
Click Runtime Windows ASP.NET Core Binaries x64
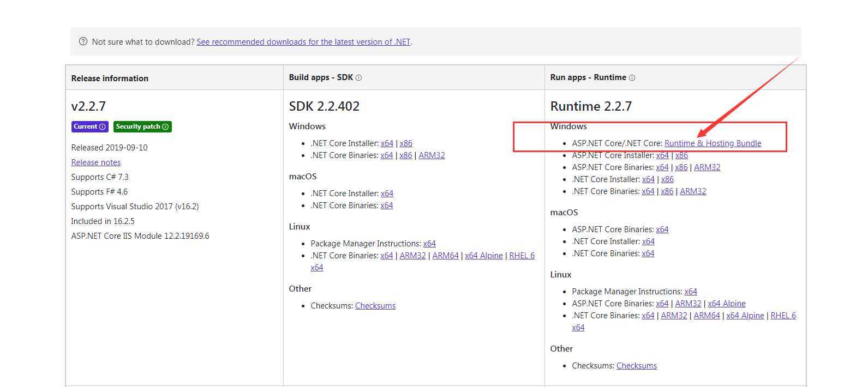[x=662, y=167]
